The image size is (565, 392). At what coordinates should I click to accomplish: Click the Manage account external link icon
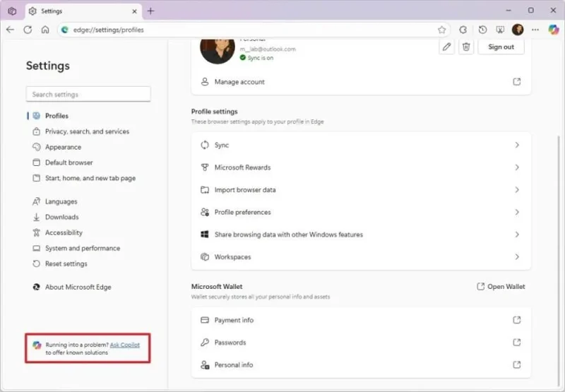tap(517, 82)
